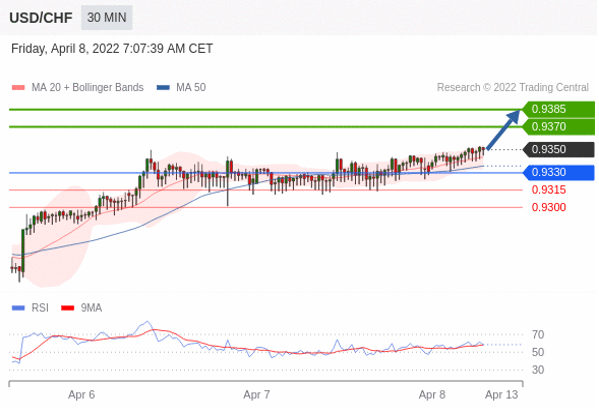Toggle the RSI legend entry
Image resolution: width=599 pixels, height=408 pixels.
30,308
